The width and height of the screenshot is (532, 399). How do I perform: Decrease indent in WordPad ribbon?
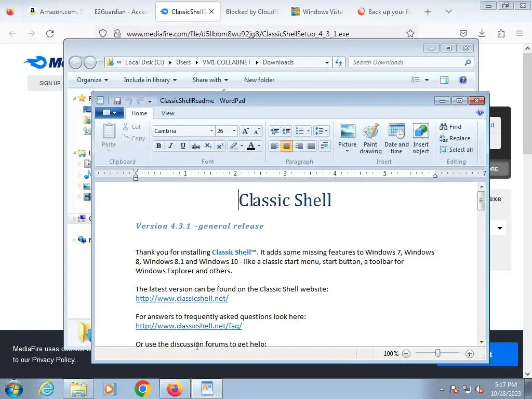[x=274, y=130]
